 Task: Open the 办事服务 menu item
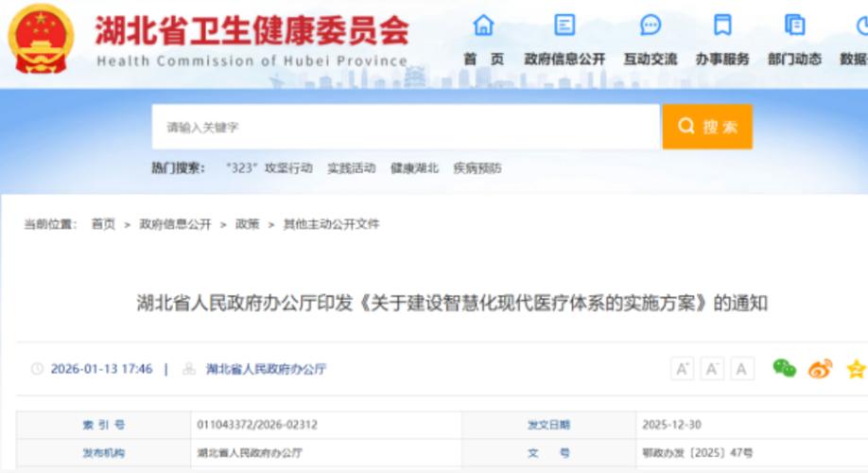click(x=722, y=59)
